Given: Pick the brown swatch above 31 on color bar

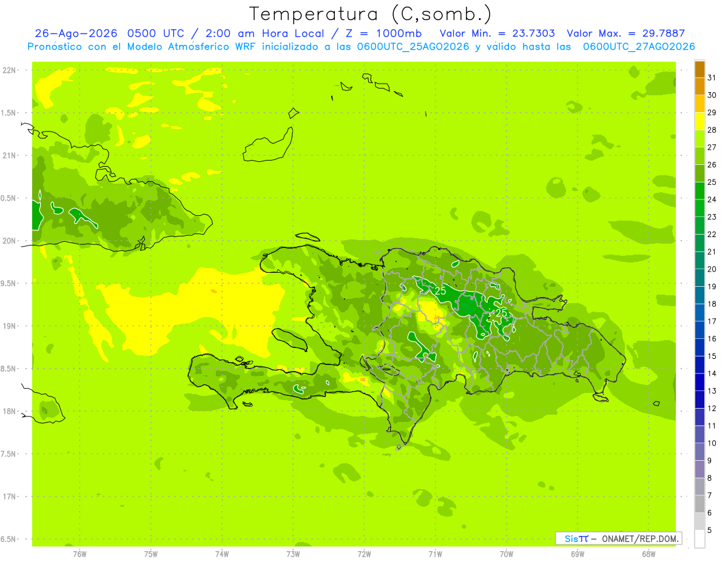Looking at the screenshot, I should click(x=699, y=69).
